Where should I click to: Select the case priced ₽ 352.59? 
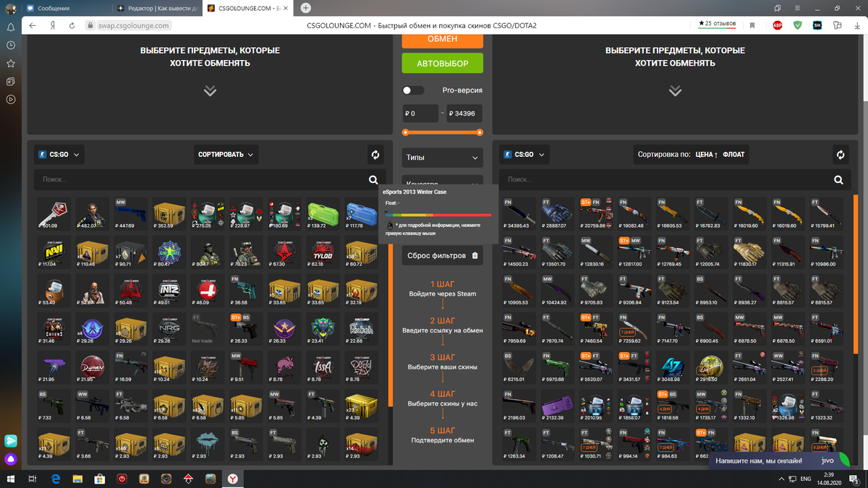coord(168,214)
